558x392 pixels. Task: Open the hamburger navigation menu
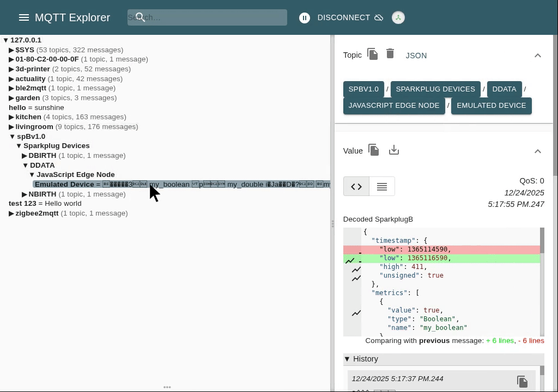click(x=24, y=17)
